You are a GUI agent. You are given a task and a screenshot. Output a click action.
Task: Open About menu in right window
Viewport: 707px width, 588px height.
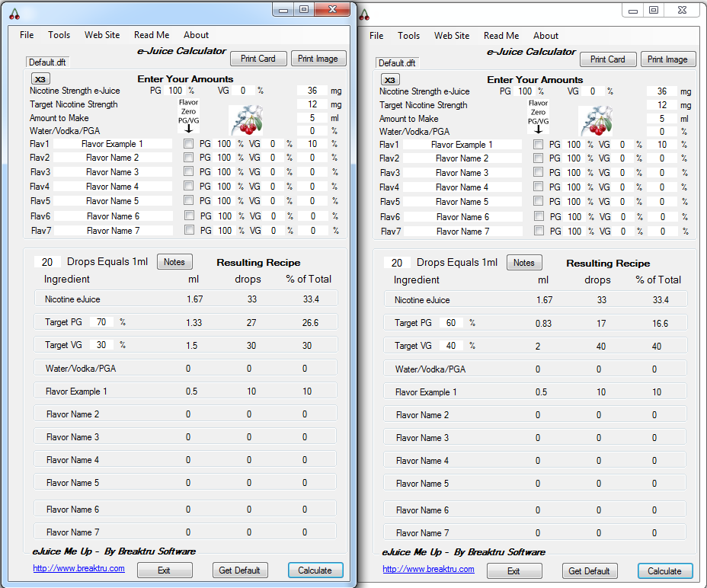pos(546,36)
